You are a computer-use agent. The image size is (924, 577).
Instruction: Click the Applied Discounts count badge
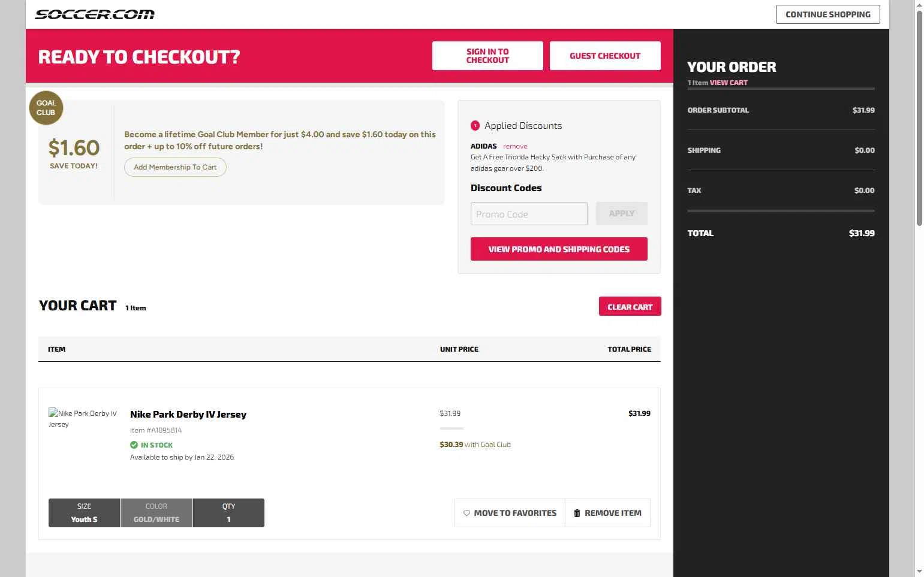point(475,126)
